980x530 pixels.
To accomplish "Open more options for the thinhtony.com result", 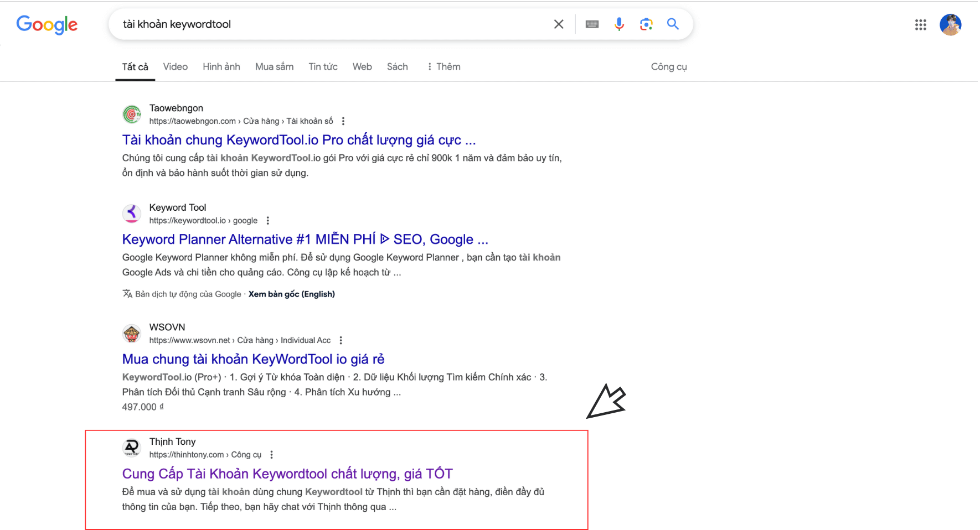I will [x=271, y=455].
